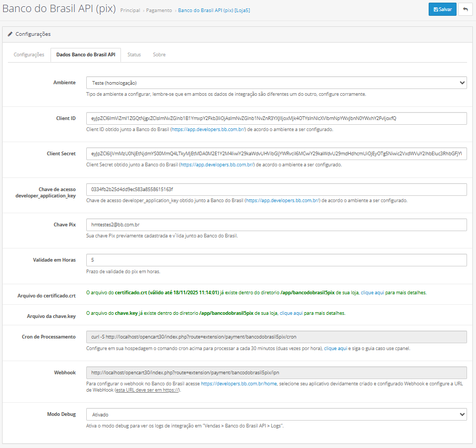Click the 'Modo Debug' field label

pyautogui.click(x=62, y=414)
